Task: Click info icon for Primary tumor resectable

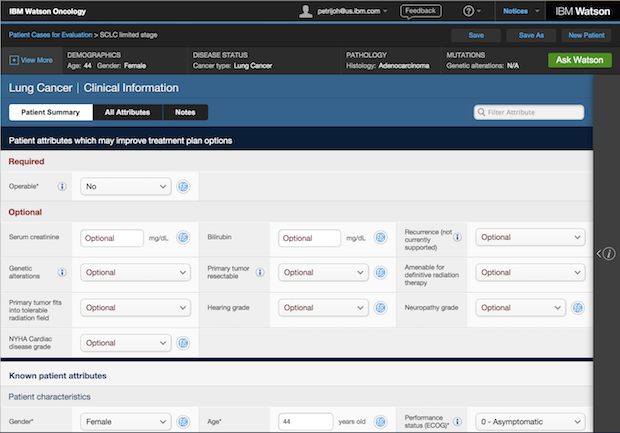Action: click(x=260, y=272)
